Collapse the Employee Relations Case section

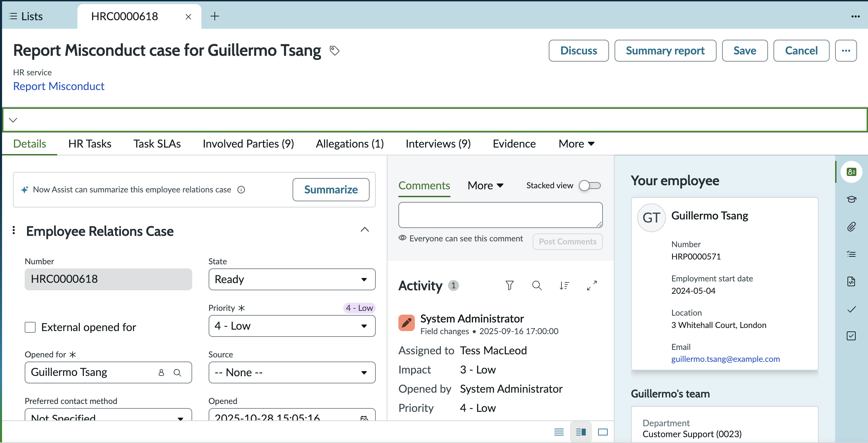[365, 230]
